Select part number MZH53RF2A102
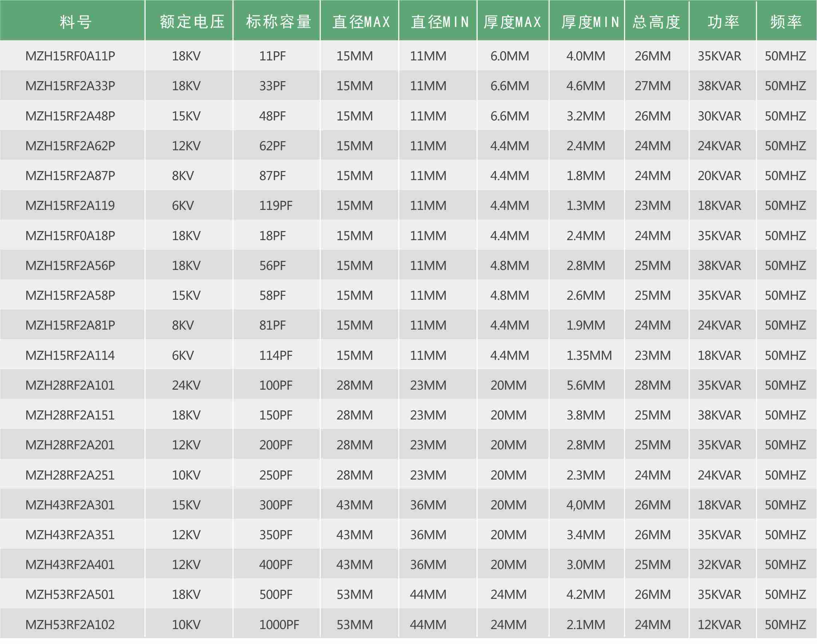This screenshot has width=817, height=644. (70, 624)
